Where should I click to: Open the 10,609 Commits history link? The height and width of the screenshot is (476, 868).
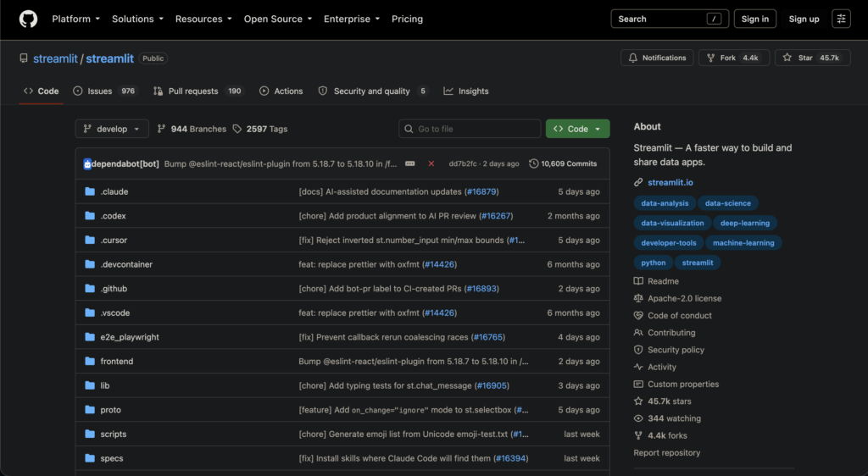tap(563, 163)
